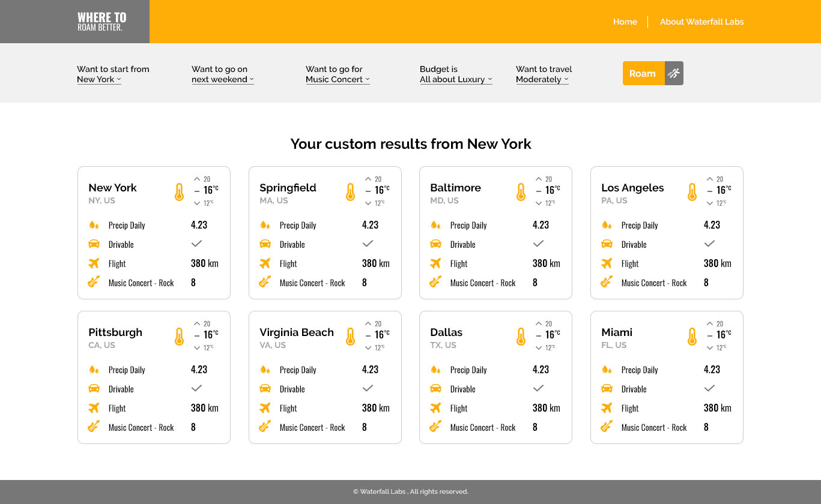Image resolution: width=821 pixels, height=504 pixels.
Task: Click the guitar icon on Baltimore card
Action: coord(436,282)
